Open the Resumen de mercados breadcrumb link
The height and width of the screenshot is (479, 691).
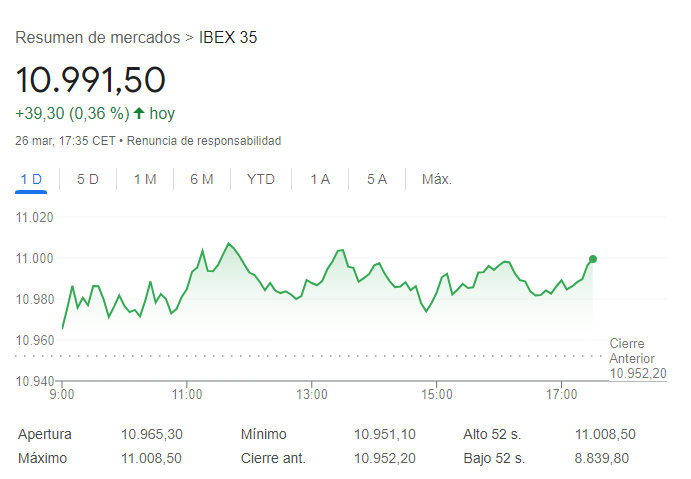click(98, 37)
